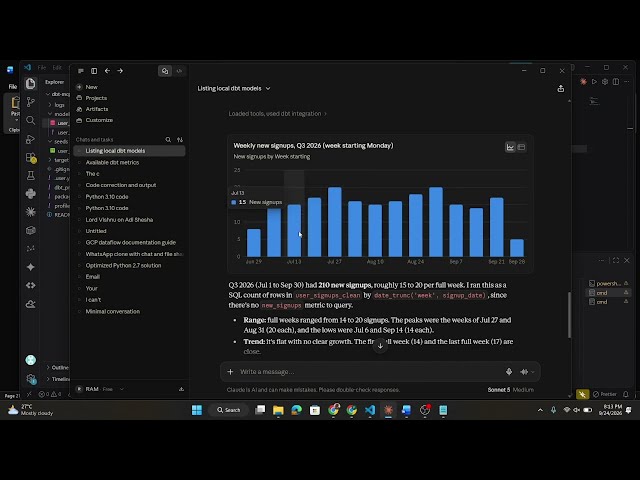Select the powershell terminal in VS Code

[608, 283]
